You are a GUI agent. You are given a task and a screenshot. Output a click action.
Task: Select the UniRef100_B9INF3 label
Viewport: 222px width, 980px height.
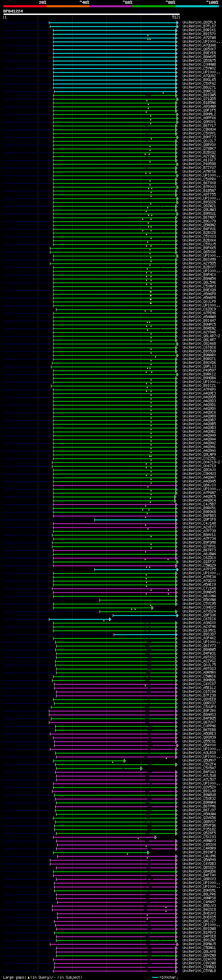coord(199,852)
